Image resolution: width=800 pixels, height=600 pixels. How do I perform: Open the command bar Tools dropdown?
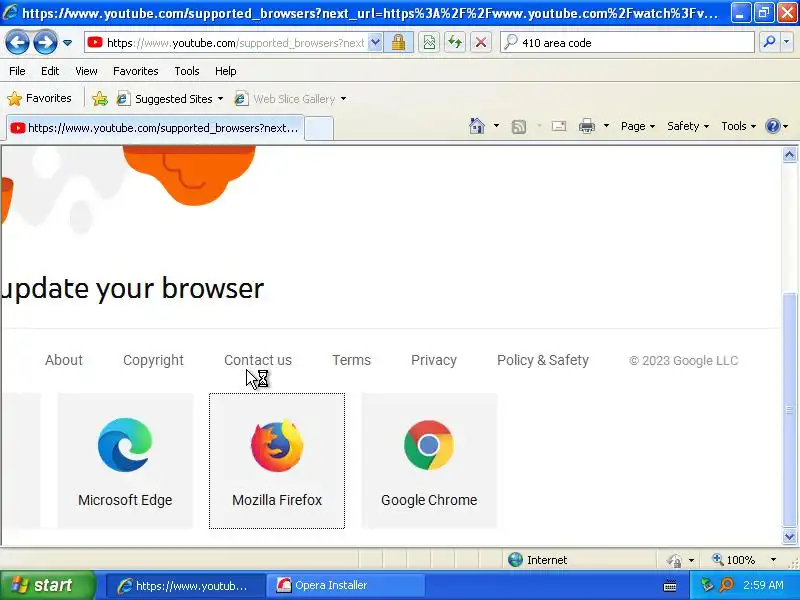(738, 126)
